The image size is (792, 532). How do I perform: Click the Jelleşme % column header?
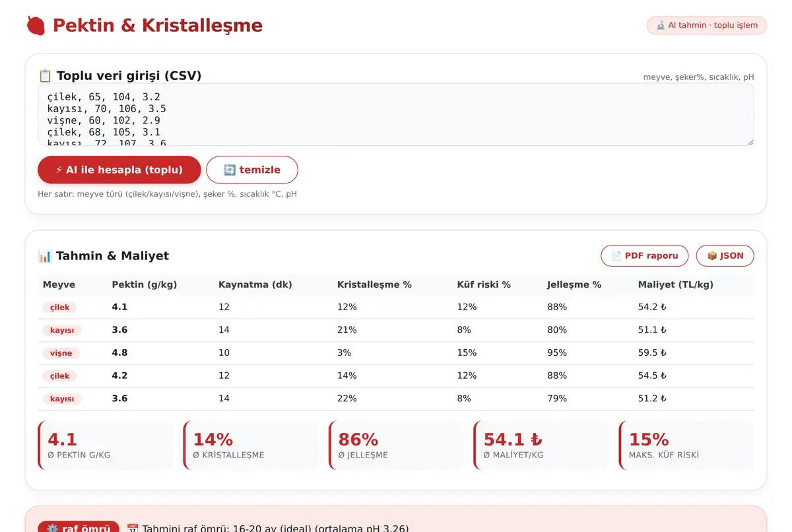point(574,284)
